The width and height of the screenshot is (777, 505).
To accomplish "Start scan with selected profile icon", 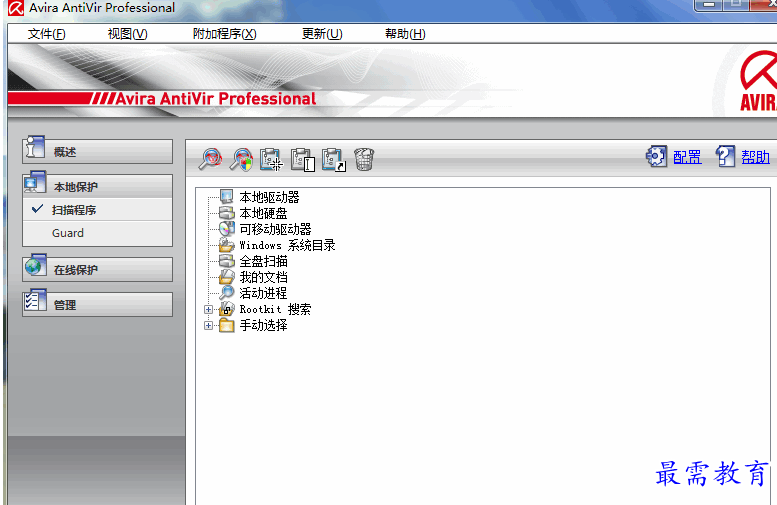I will point(210,159).
